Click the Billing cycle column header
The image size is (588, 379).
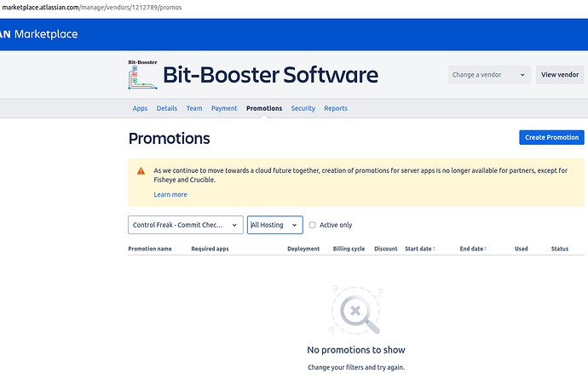(x=349, y=249)
